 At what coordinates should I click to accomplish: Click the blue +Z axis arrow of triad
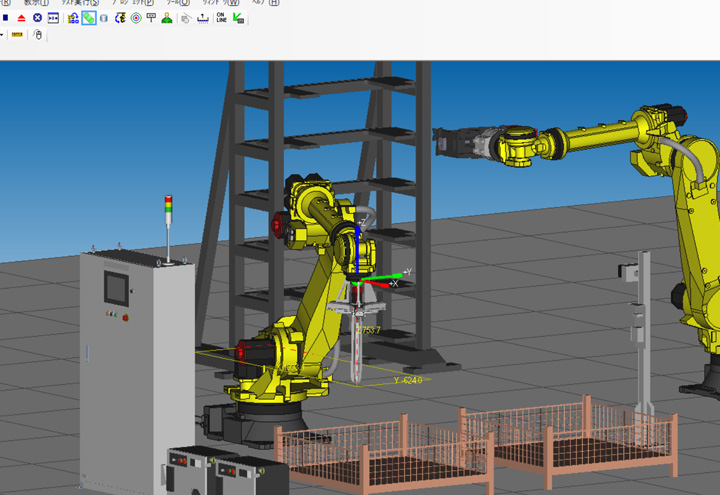click(x=358, y=248)
